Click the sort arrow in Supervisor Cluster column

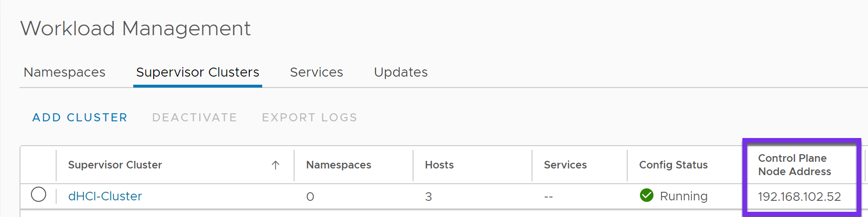click(x=275, y=165)
